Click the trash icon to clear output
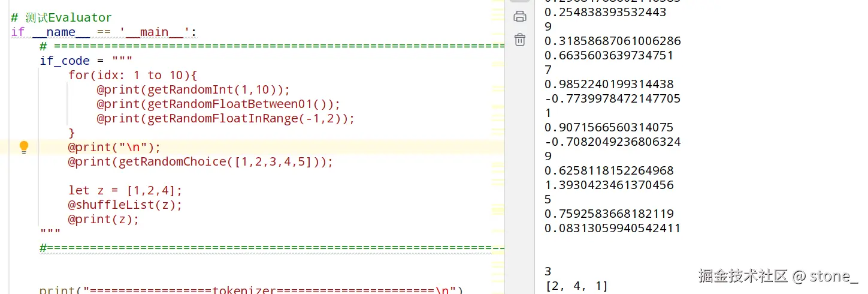The width and height of the screenshot is (868, 294). pyautogui.click(x=520, y=40)
